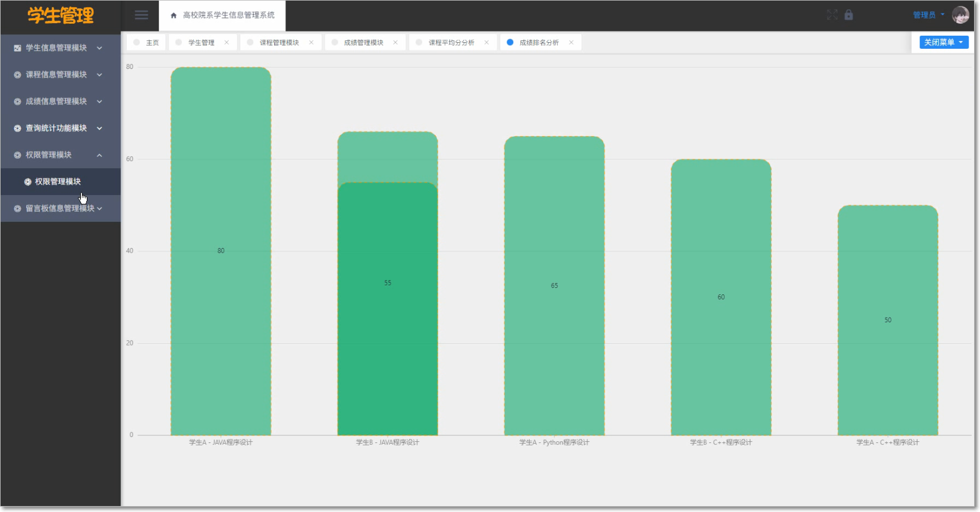
Task: Expand 课程信息管理模块 chevron
Action: point(99,75)
